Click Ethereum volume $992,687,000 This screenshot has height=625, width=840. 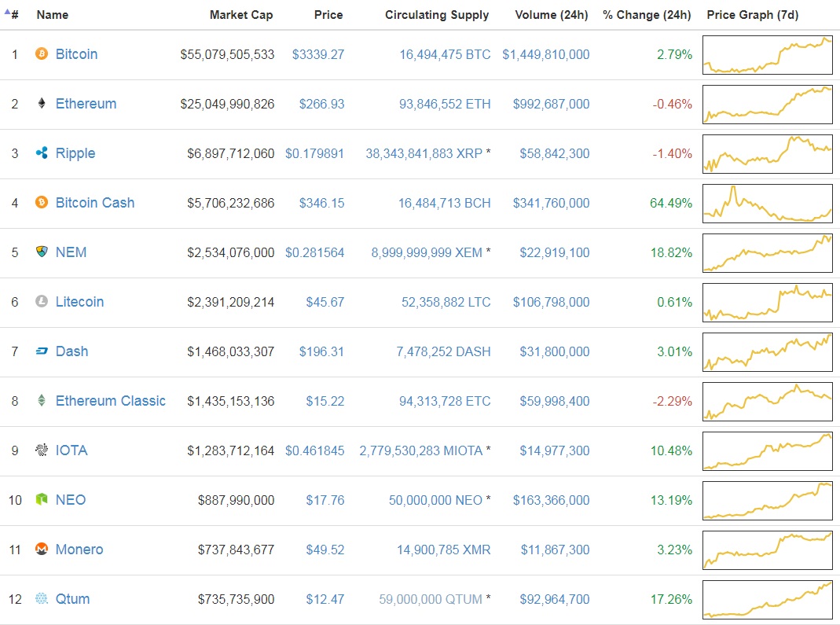tap(552, 104)
